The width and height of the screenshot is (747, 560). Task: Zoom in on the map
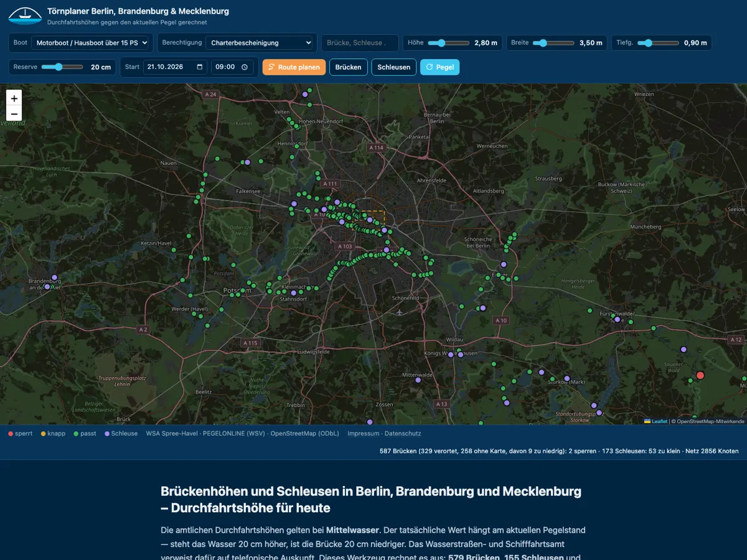click(x=14, y=98)
